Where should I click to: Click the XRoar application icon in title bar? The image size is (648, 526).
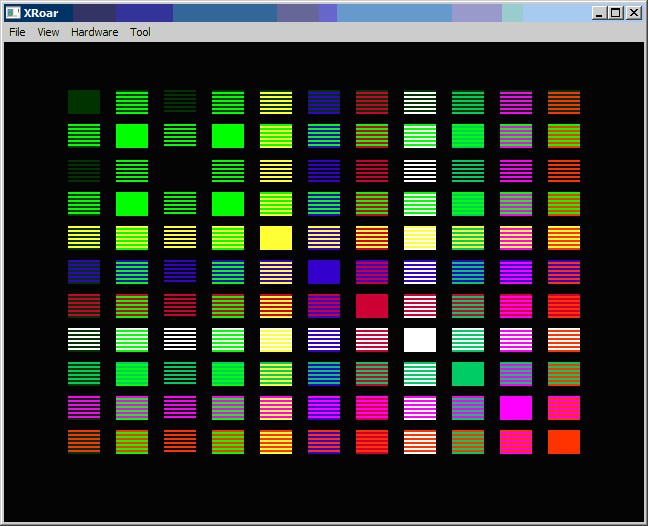[x=13, y=13]
